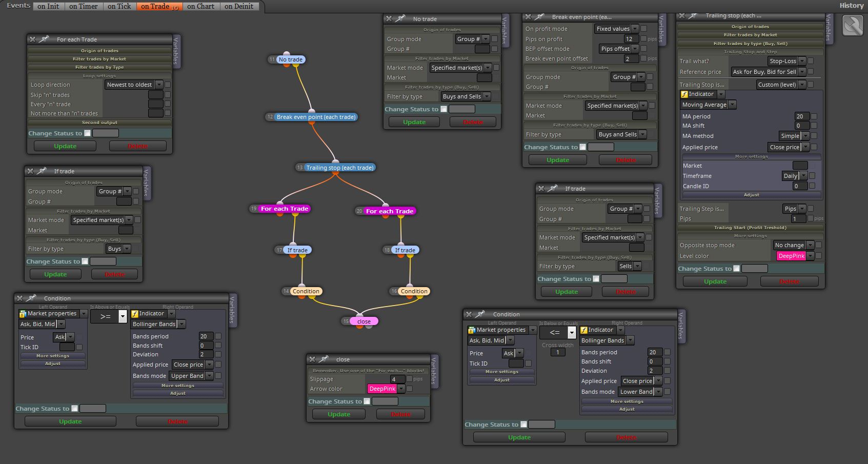868x464 pixels.
Task: Open 'Stop-Loss' Trail what dropdown
Action: coord(786,61)
